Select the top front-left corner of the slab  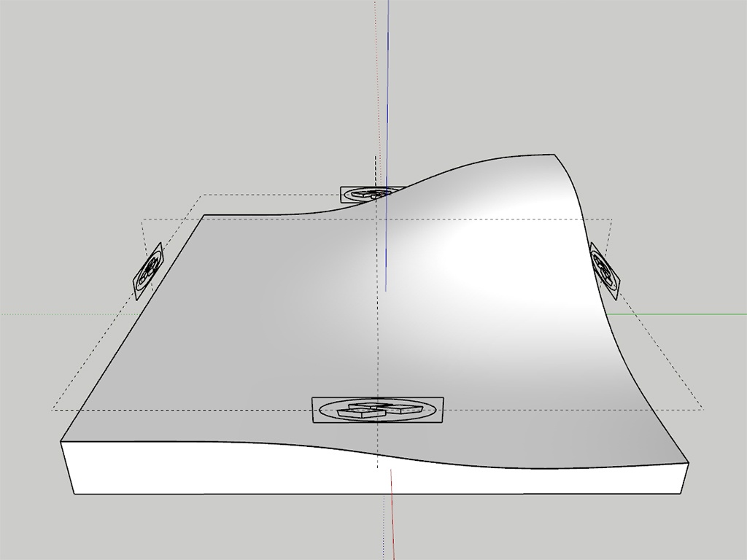pos(61,442)
